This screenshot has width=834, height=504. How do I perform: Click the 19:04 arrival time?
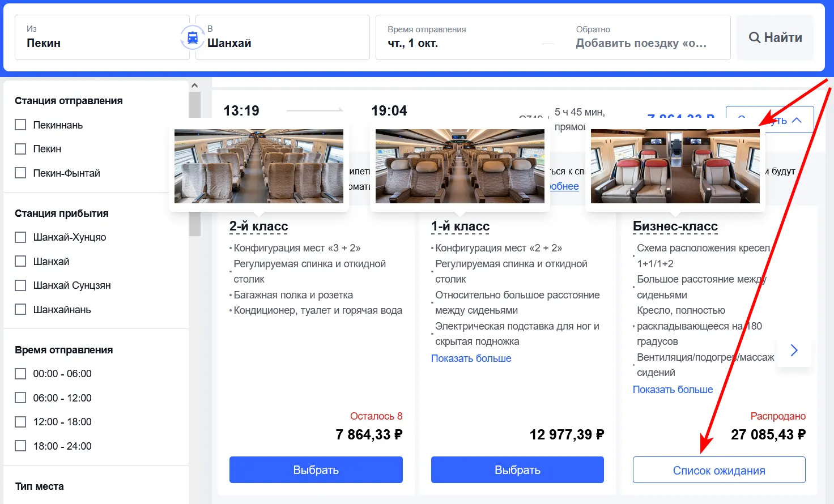point(389,111)
